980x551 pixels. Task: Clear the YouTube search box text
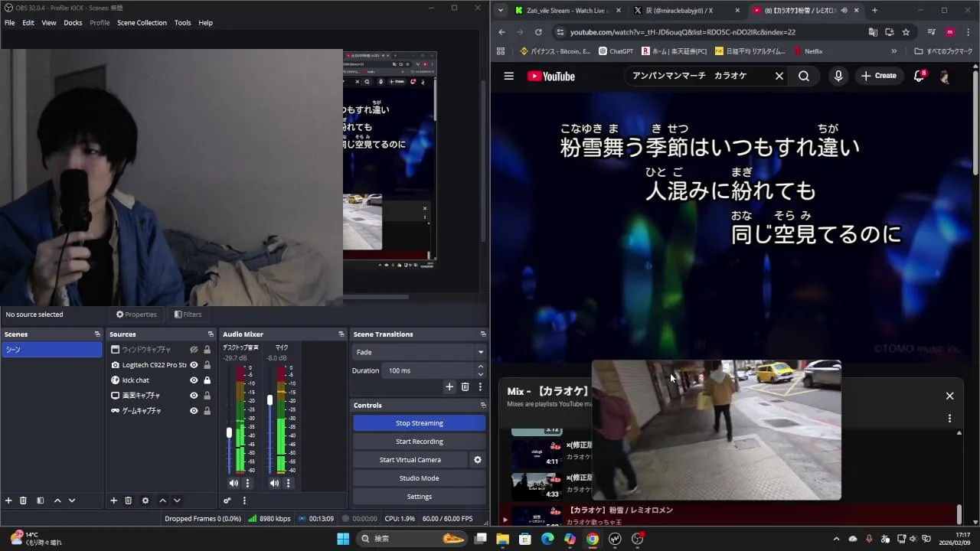tap(779, 76)
